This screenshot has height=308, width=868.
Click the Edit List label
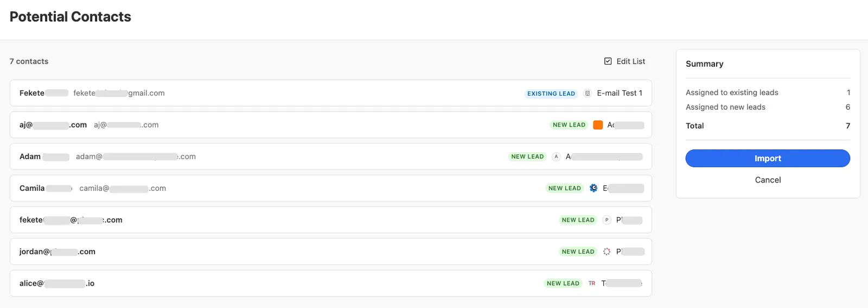click(631, 61)
